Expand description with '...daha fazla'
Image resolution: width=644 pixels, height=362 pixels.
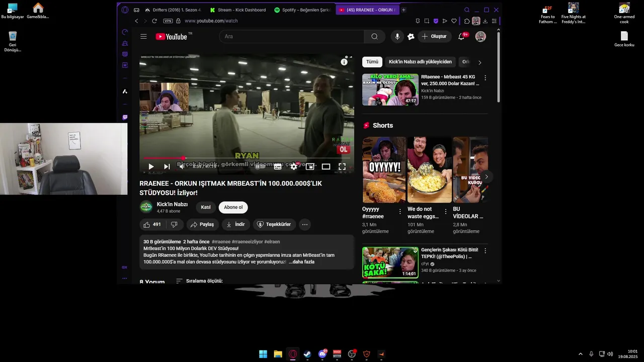point(301,261)
